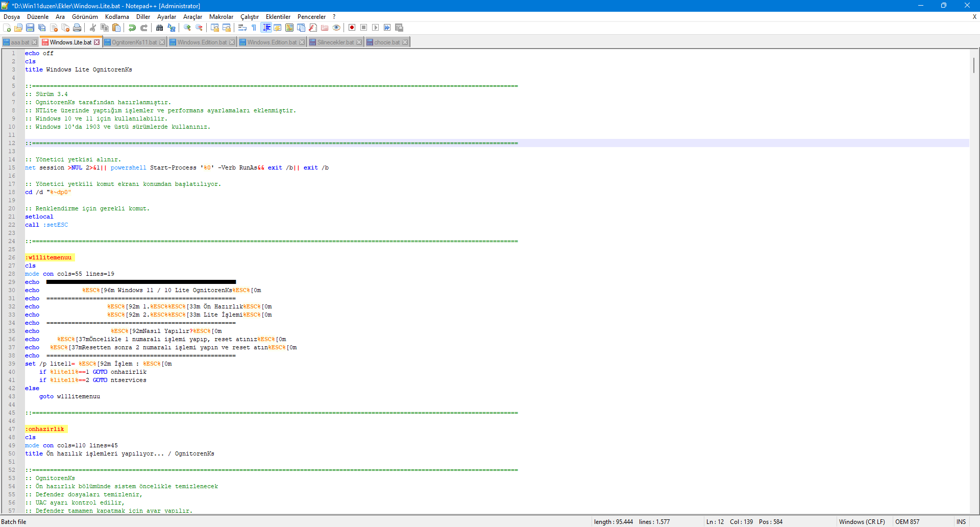Zoom out of the text
The image size is (980, 527).
[x=199, y=28]
